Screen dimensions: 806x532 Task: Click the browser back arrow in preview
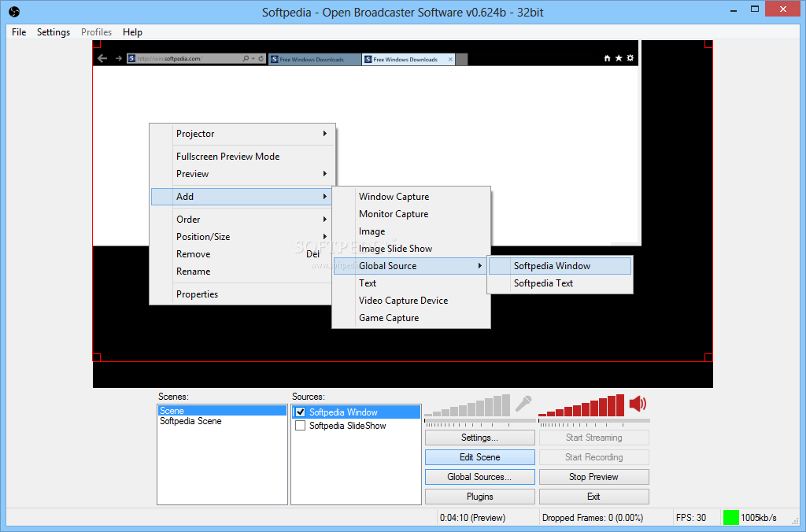pos(102,58)
